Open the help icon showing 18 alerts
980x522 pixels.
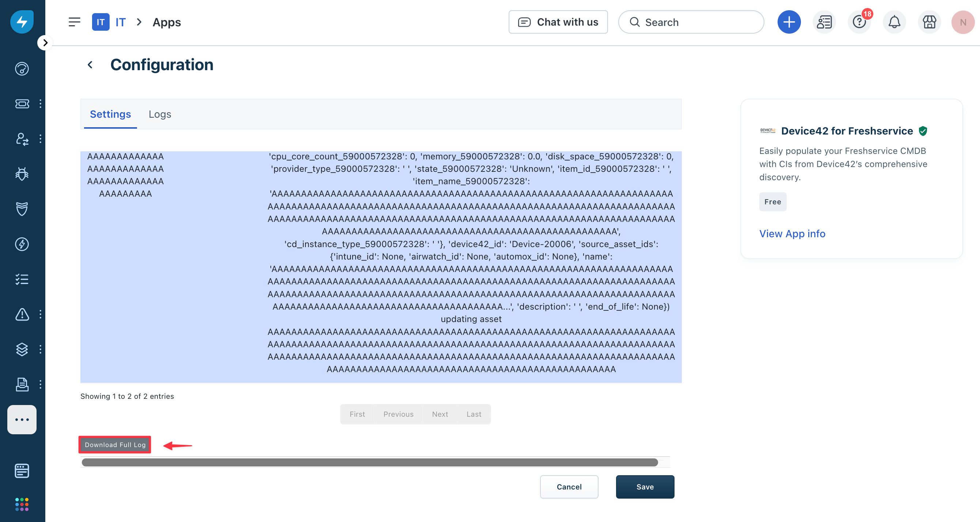pos(859,22)
